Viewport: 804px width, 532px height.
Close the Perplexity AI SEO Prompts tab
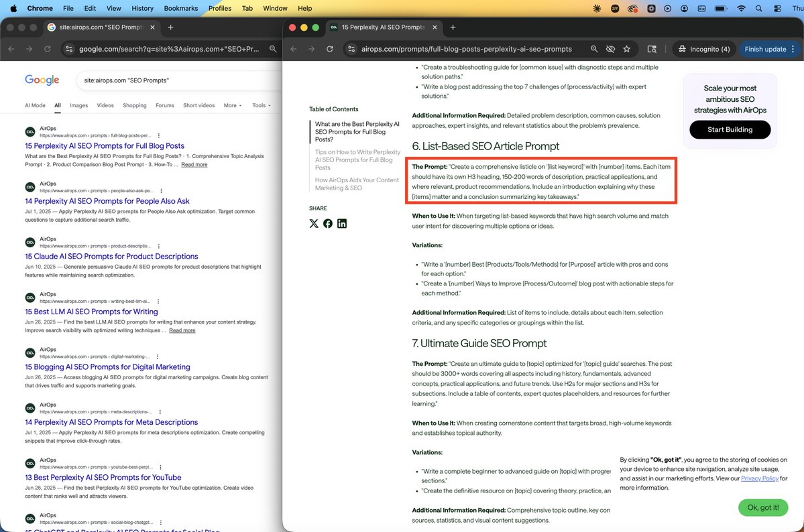[x=435, y=27]
